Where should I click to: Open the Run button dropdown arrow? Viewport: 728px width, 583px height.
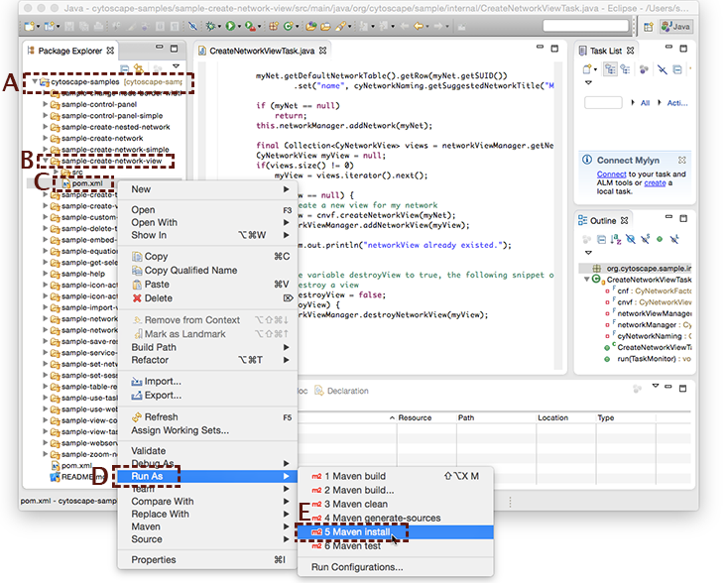click(x=239, y=27)
